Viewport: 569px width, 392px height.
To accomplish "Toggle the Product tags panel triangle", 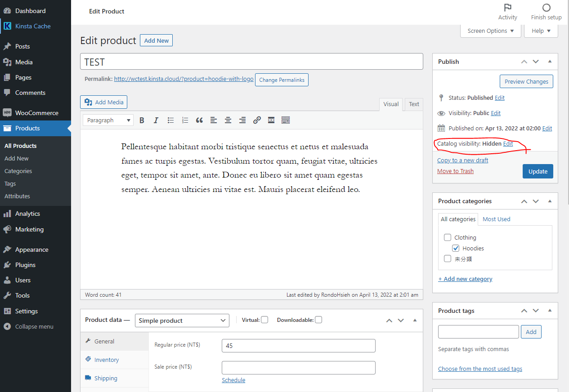I will (x=550, y=311).
